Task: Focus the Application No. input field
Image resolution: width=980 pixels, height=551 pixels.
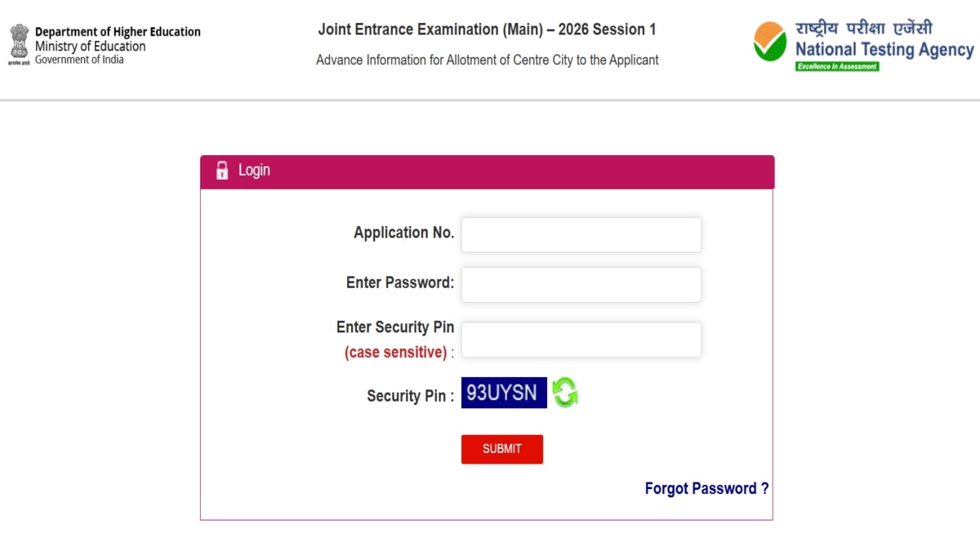Action: [581, 235]
